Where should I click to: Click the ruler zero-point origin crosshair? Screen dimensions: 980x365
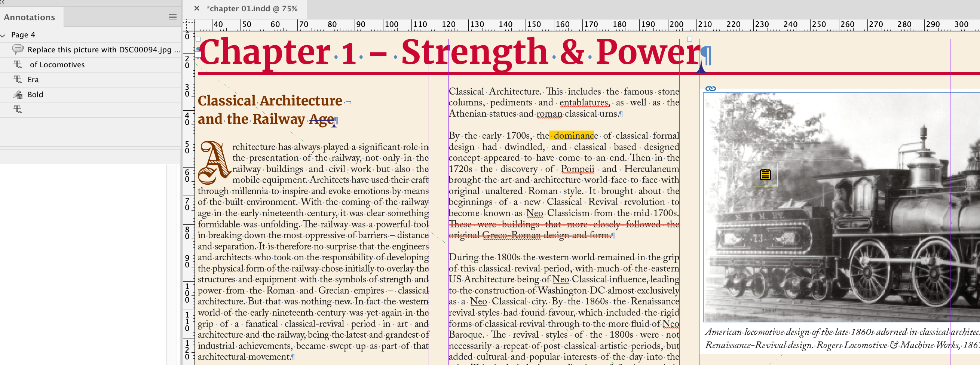click(189, 25)
